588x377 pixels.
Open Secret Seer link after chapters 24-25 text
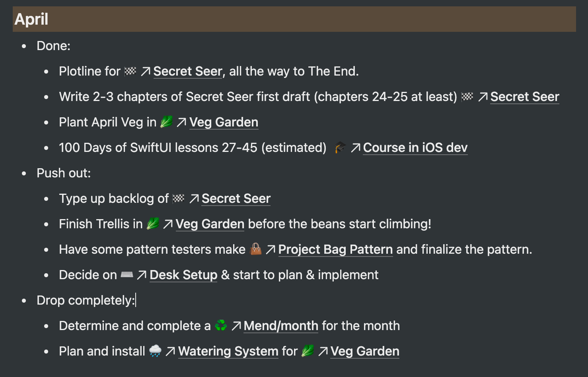click(x=525, y=97)
